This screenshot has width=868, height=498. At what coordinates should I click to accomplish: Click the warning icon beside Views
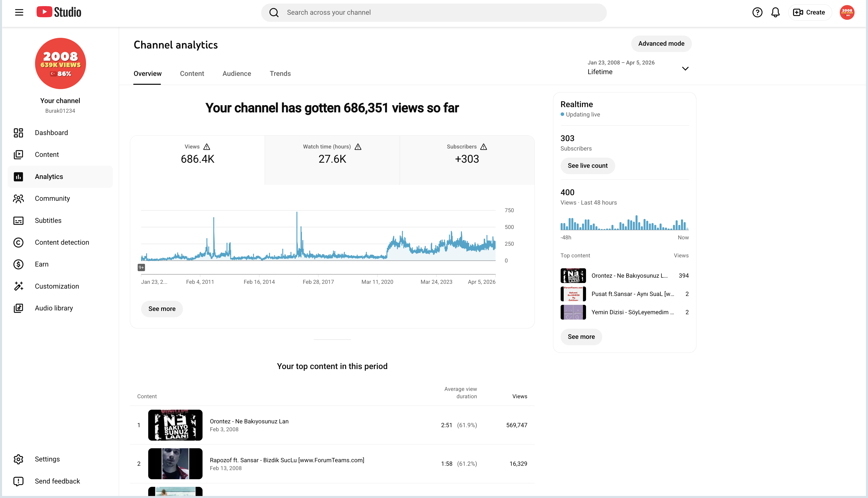coord(207,147)
